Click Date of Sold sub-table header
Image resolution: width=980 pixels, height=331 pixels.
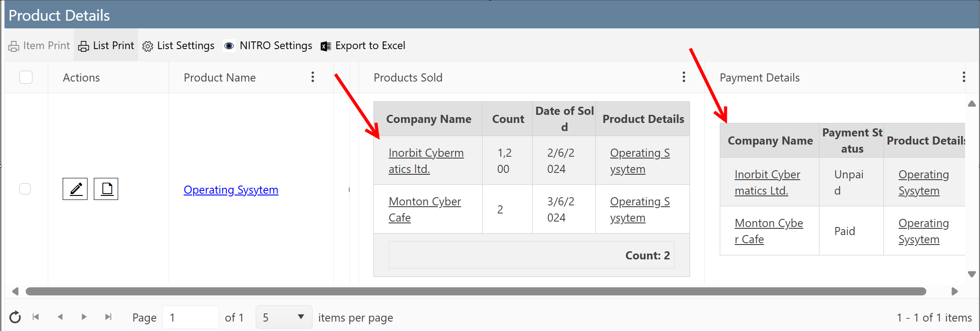coord(564,119)
